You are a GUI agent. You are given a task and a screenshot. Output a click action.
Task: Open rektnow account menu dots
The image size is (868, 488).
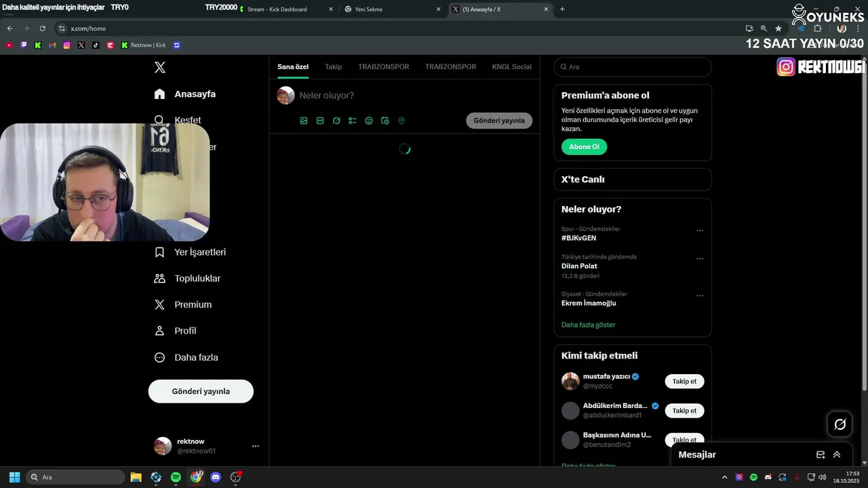pyautogui.click(x=256, y=446)
